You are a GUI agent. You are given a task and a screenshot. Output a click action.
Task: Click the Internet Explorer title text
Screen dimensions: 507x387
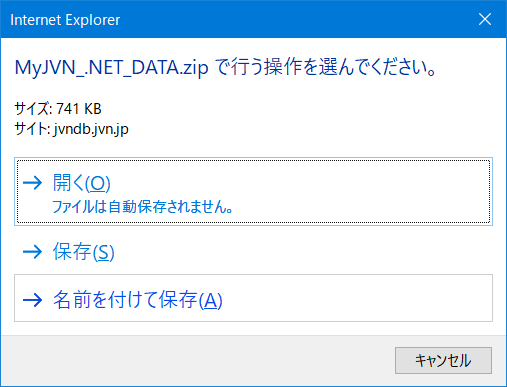(x=65, y=20)
